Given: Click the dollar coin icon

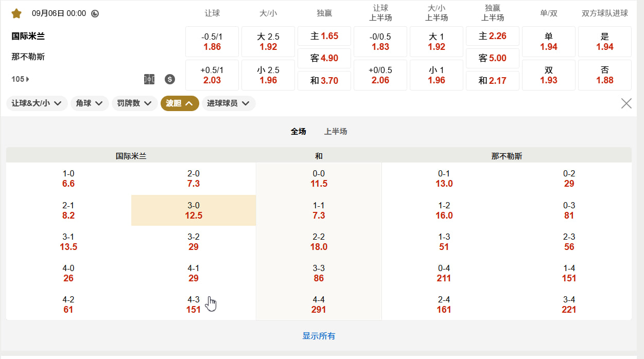Looking at the screenshot, I should (170, 79).
